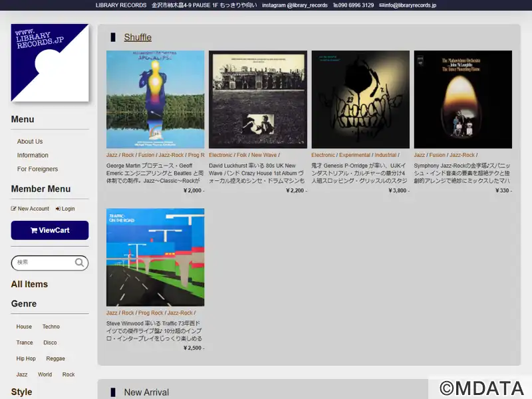Open Traffic On The Road album cover
532x399 pixels.
pyautogui.click(x=156, y=257)
